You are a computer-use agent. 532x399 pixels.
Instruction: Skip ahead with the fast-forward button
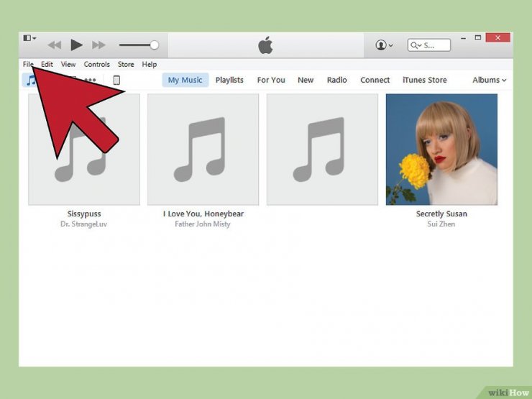[x=98, y=45]
